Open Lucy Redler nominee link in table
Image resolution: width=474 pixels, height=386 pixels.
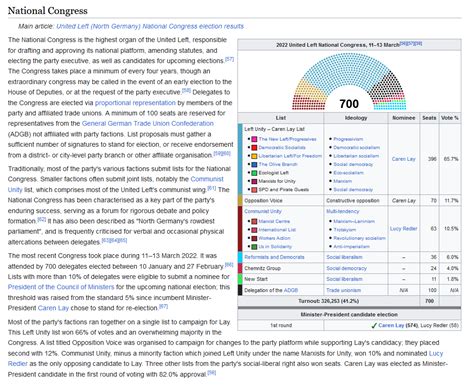coord(403,229)
